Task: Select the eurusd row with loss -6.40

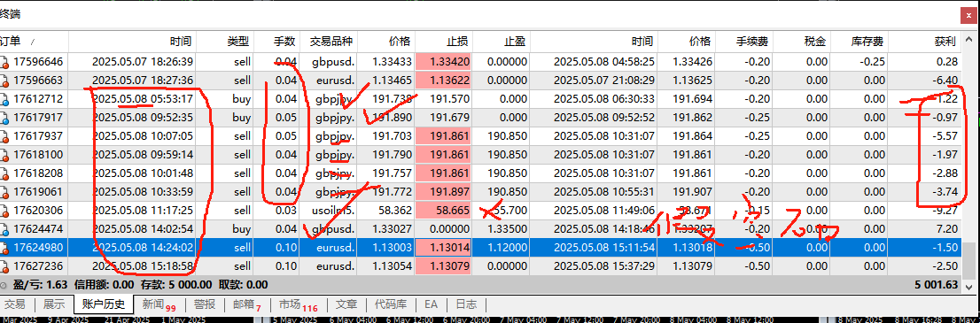Action: pyautogui.click(x=481, y=81)
